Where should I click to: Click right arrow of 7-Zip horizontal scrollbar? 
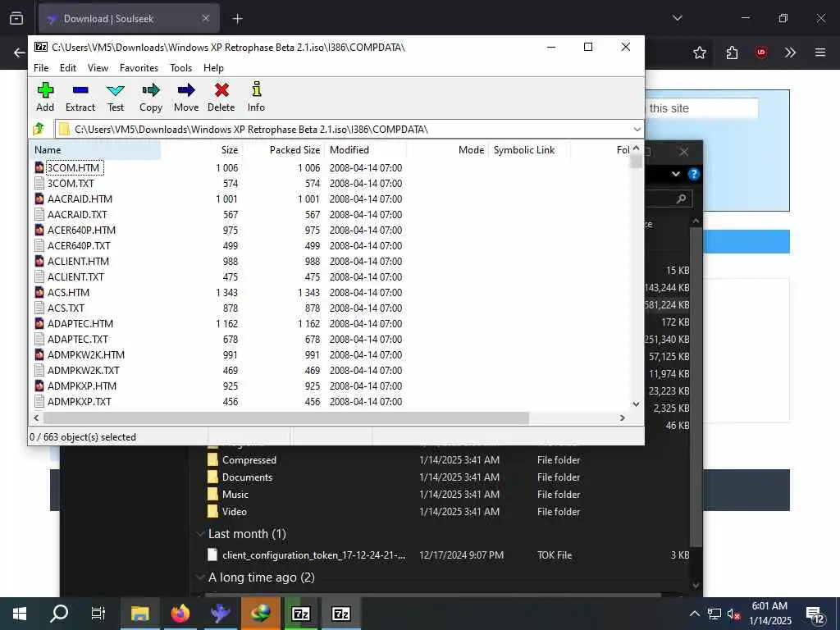pyautogui.click(x=622, y=418)
